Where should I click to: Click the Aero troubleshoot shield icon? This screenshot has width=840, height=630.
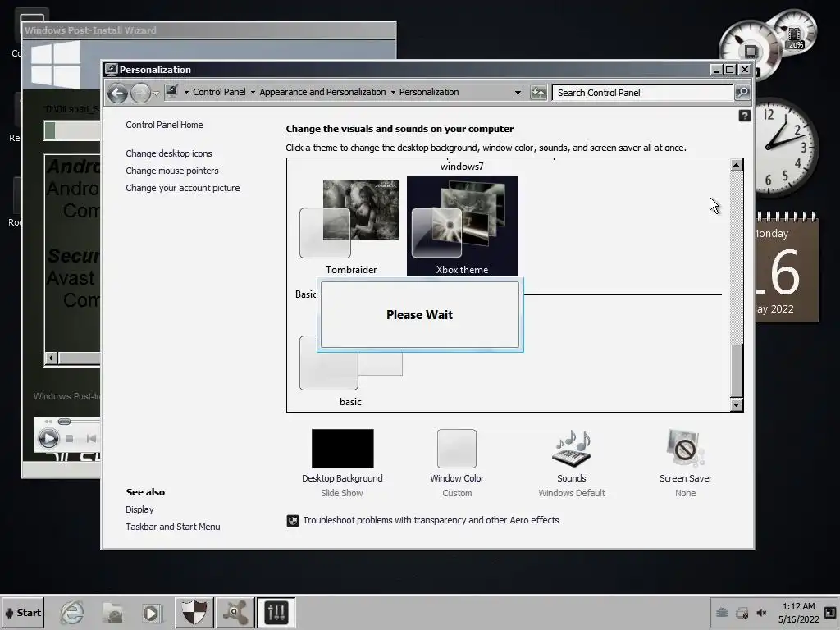(x=293, y=521)
